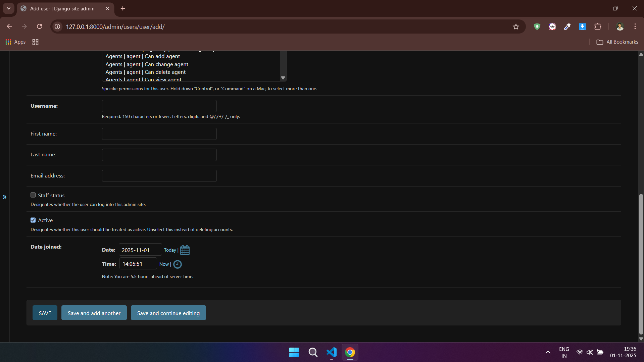View site information icon in address bar
The height and width of the screenshot is (362, 644).
tap(58, 27)
